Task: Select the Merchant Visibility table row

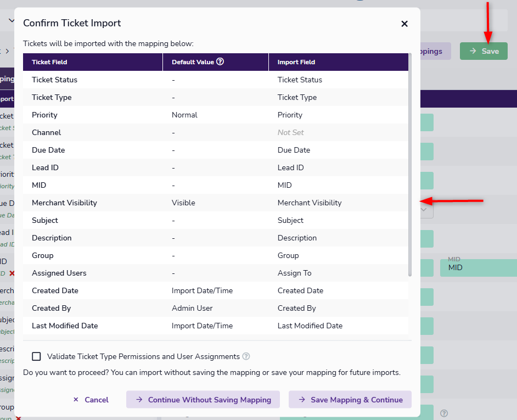Action: pyautogui.click(x=215, y=203)
